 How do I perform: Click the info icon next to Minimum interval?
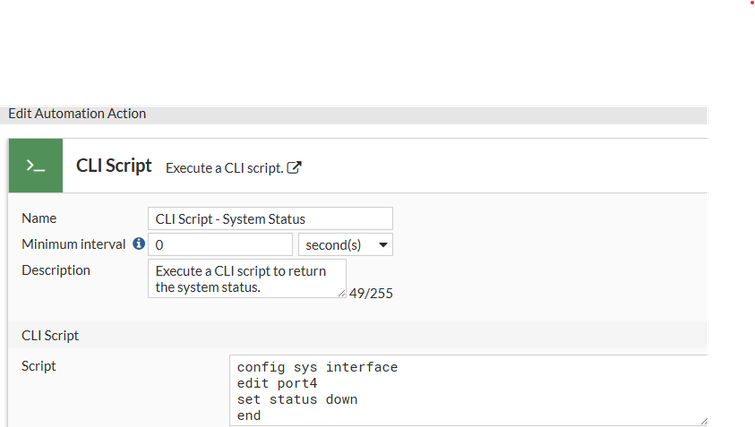point(139,243)
